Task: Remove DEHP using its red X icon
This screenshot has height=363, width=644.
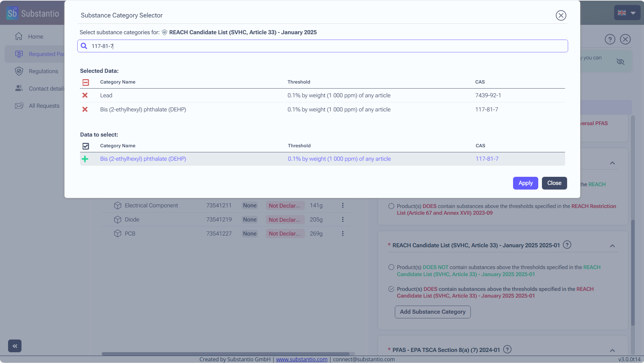Action: point(85,109)
